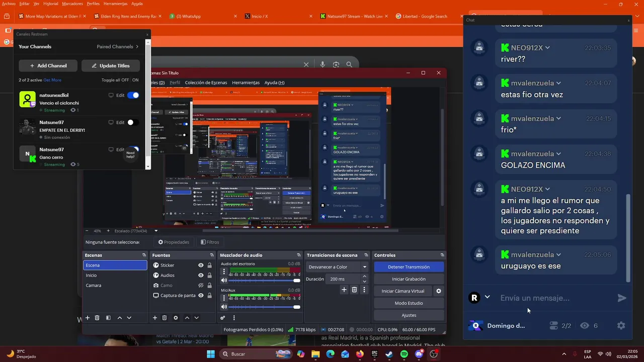The image size is (644, 362).
Task: Switch to the Natsune97 Stream browser tab
Action: (354, 16)
